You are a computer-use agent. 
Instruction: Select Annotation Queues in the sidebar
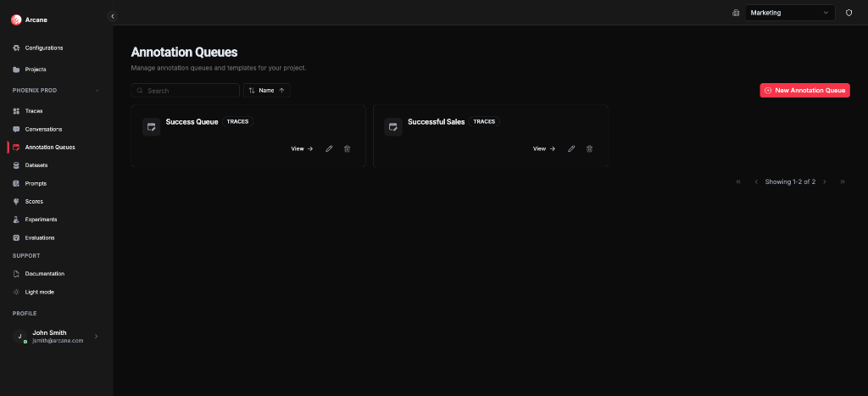click(50, 148)
